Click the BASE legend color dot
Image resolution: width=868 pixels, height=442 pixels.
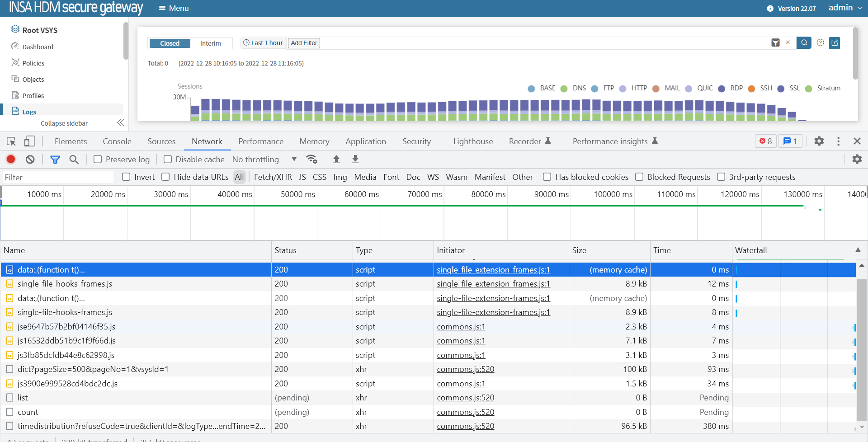pos(531,89)
